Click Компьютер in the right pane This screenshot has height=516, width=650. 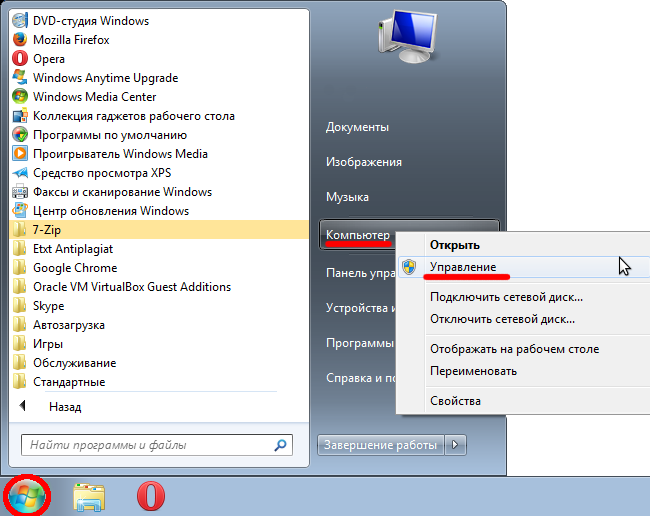pos(358,235)
